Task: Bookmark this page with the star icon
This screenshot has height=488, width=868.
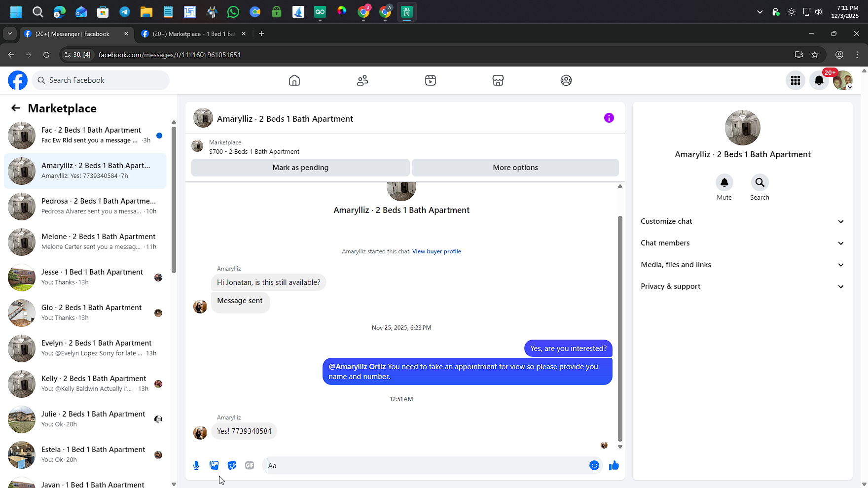Action: click(x=815, y=55)
